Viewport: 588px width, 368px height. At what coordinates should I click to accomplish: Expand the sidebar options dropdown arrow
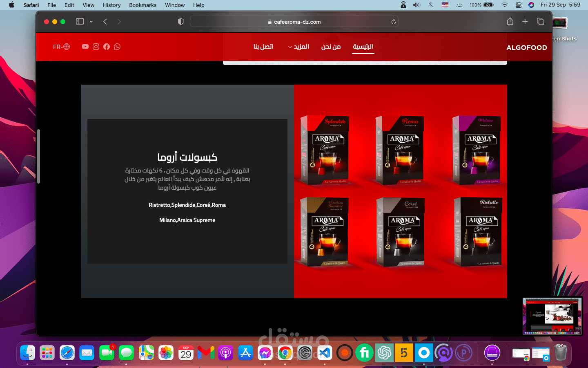[x=91, y=22]
